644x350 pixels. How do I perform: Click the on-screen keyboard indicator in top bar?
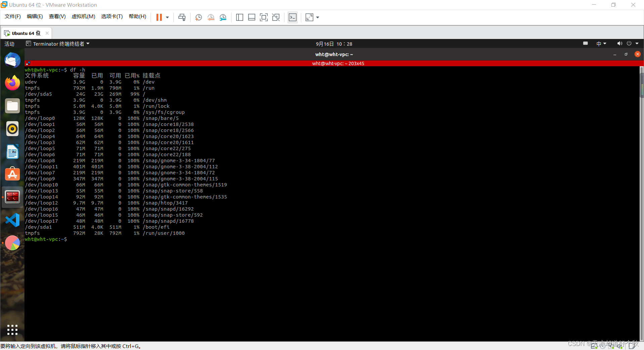[585, 43]
